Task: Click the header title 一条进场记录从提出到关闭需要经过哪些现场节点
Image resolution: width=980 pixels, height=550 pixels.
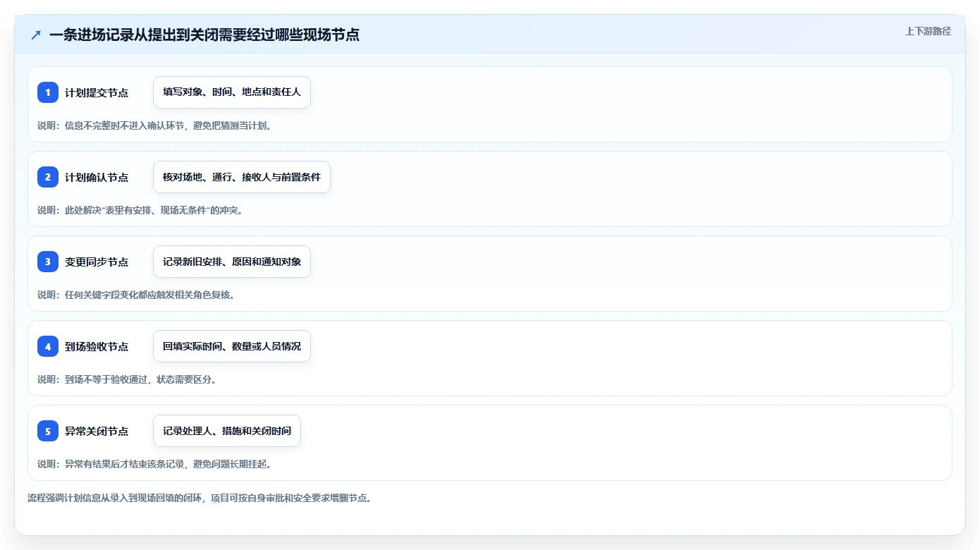Action: coord(204,35)
